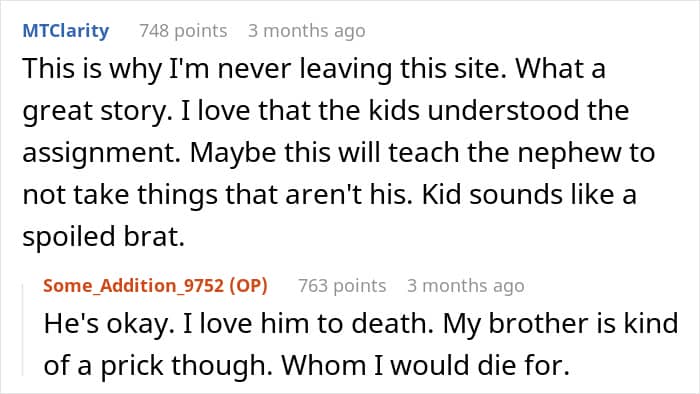The height and width of the screenshot is (394, 700).
Task: Open MTClarity's user profile link
Action: (x=66, y=31)
